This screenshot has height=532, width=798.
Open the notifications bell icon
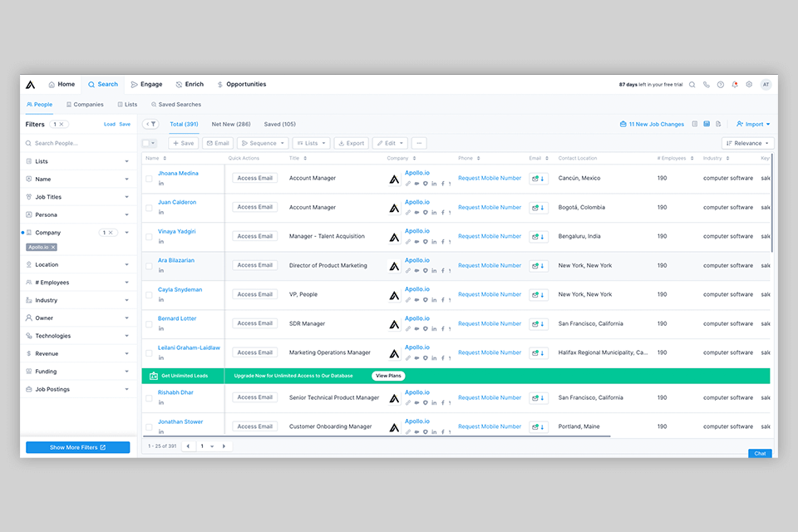pyautogui.click(x=735, y=85)
